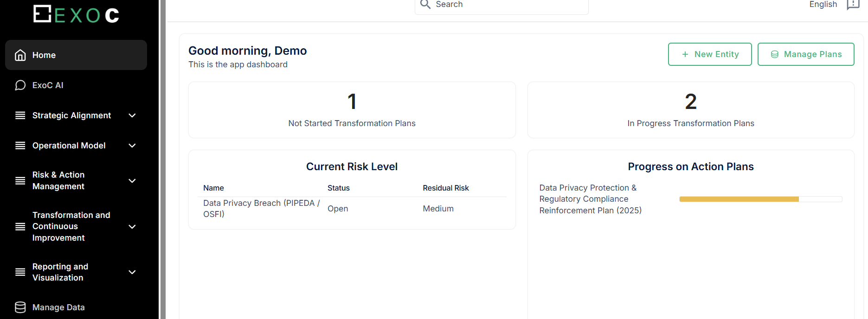Open Manage Data in the sidebar
The image size is (868, 319).
point(58,307)
